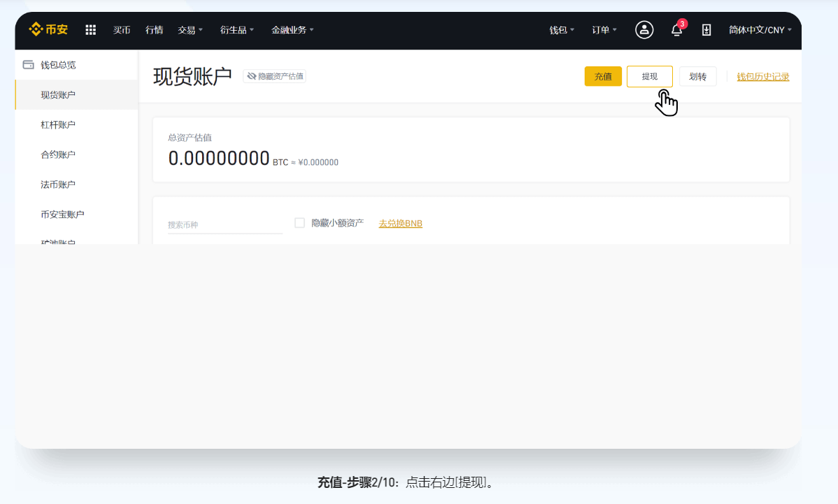838x504 pixels.
Task: Expand the 金融业务 dropdown menu
Action: pyautogui.click(x=292, y=30)
